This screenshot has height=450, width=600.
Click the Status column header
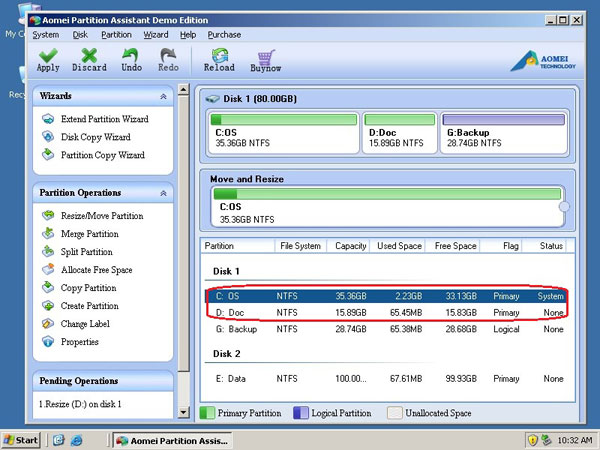(x=544, y=246)
